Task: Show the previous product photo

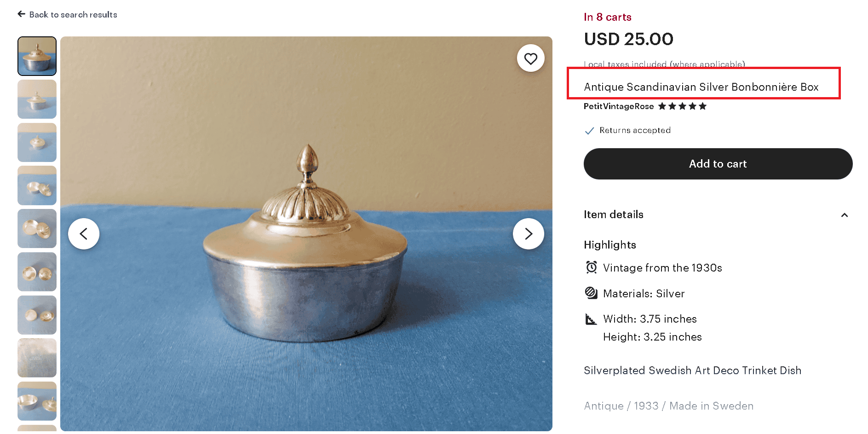Action: coord(84,234)
